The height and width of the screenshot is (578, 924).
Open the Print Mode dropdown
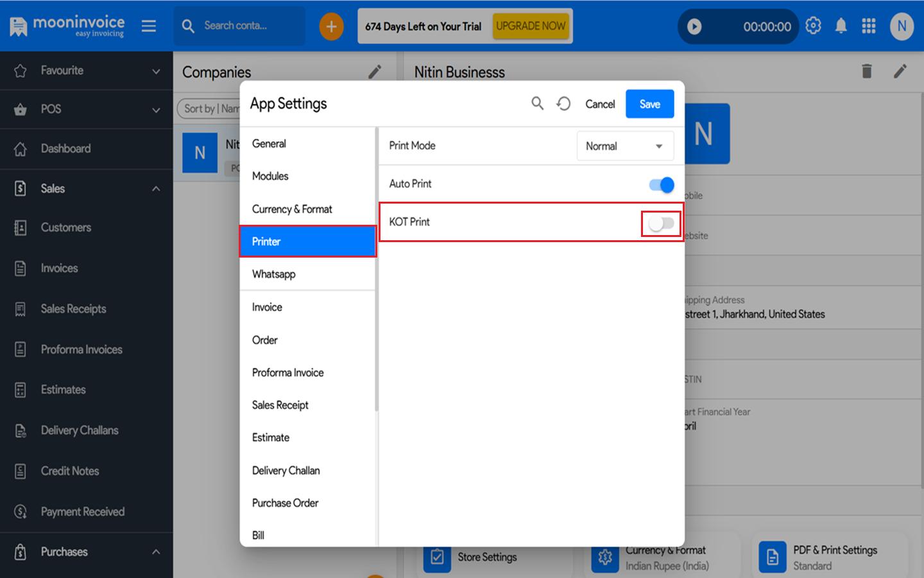[625, 146]
